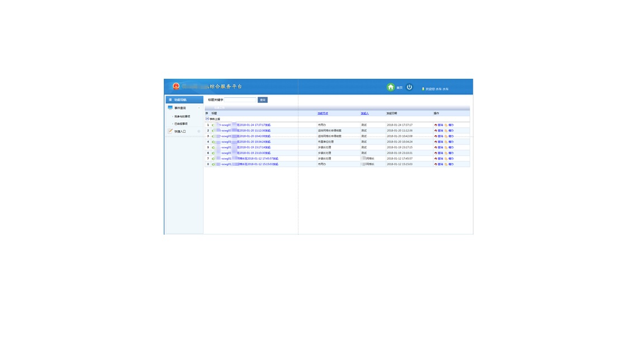The width and height of the screenshot is (644, 362).
Task: Sort by 当前节点 column header
Action: coord(323,113)
